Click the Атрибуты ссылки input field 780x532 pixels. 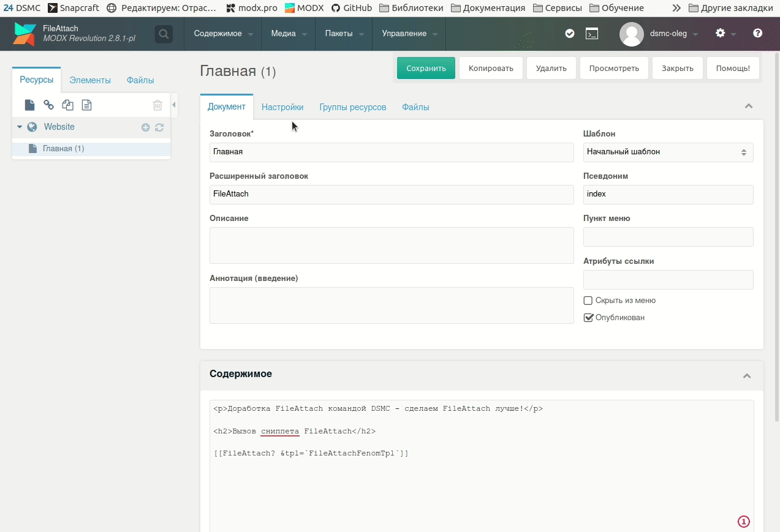668,280
